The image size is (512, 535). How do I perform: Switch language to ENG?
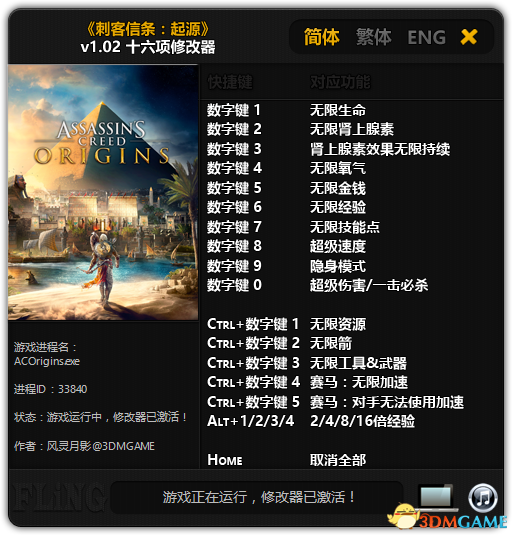coord(427,38)
